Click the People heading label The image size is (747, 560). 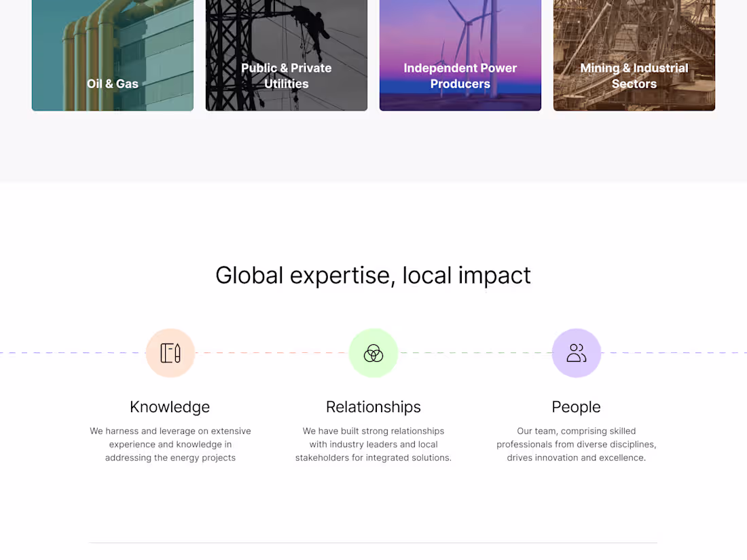pos(576,407)
